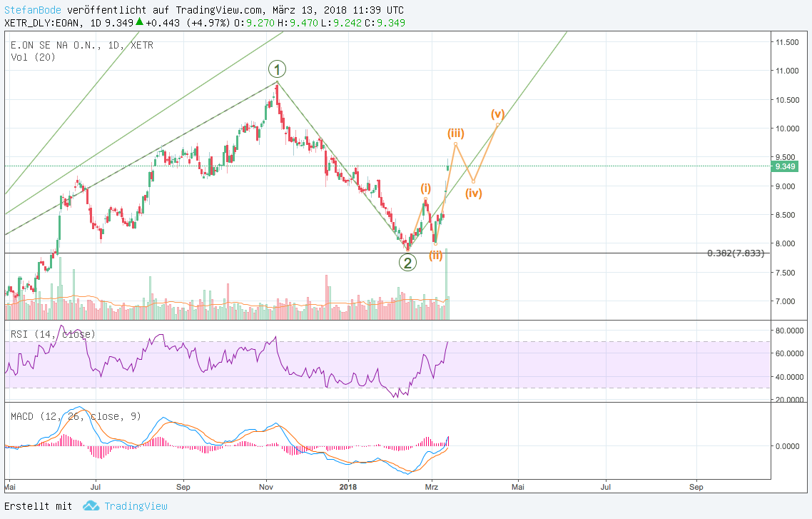
Task: Click the XETR_DLY:EOAN symbol text
Action: (42, 23)
